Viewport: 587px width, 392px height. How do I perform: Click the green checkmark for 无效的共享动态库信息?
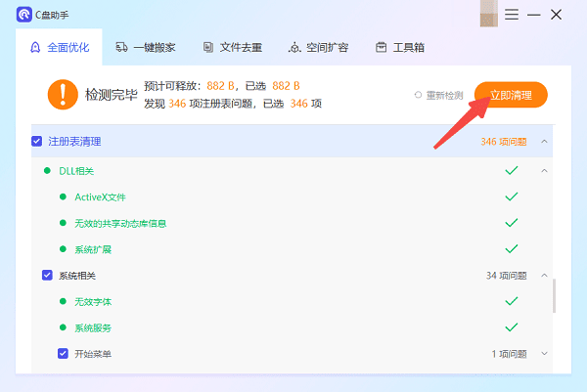coord(512,223)
